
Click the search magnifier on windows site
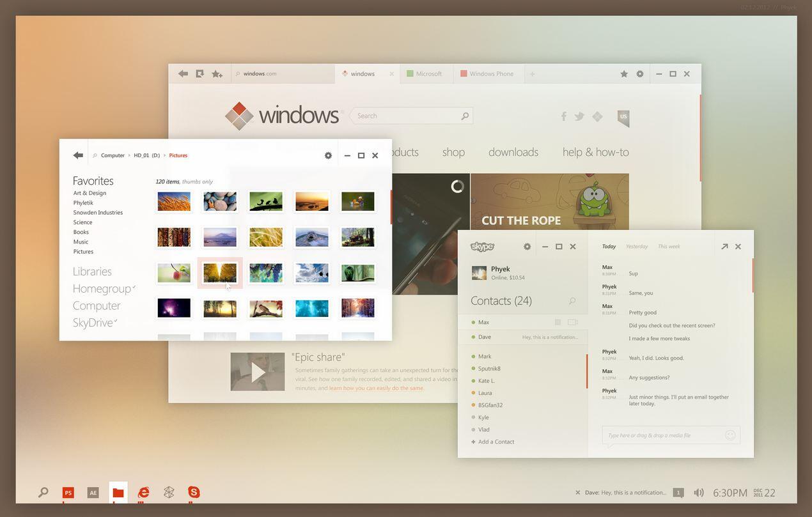(465, 116)
